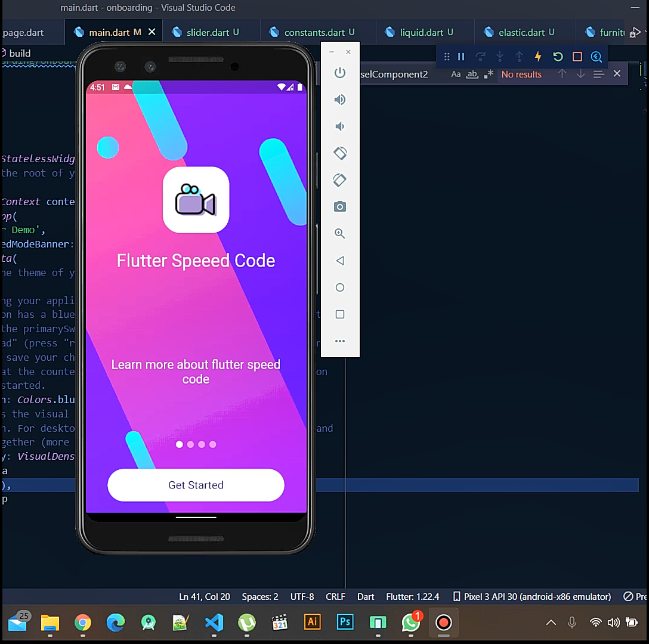
Task: Open Flutter DevTools from the debug toolbar
Action: pos(596,56)
